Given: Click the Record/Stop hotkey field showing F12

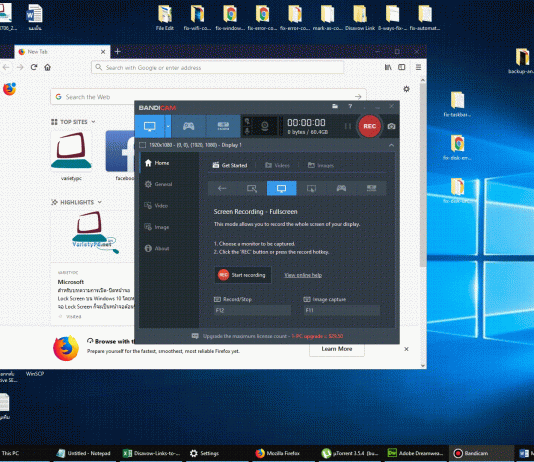Looking at the screenshot, I should [252, 310].
